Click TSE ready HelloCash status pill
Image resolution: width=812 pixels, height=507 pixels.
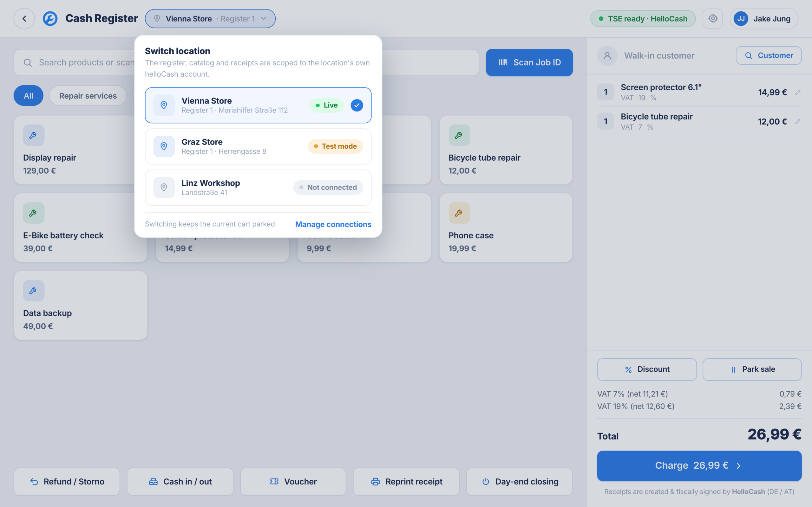click(x=643, y=18)
